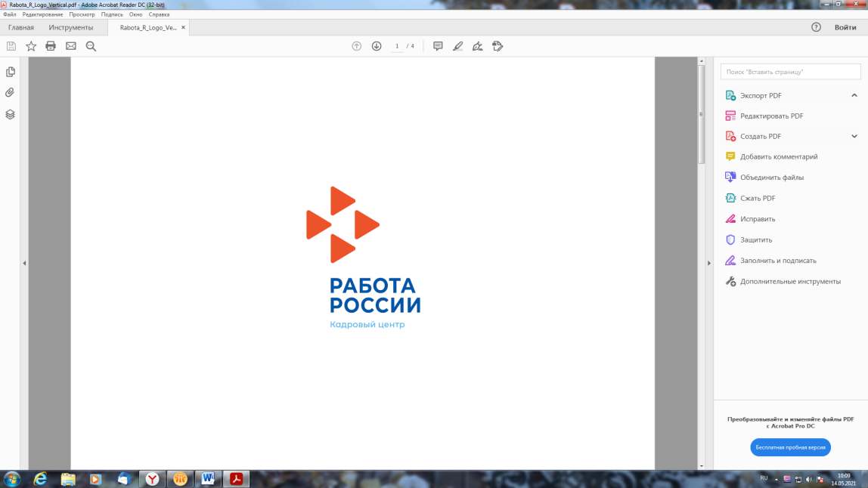The width and height of the screenshot is (868, 488).
Task: Click the Adobe Acrobat taskbar button
Action: 237,479
